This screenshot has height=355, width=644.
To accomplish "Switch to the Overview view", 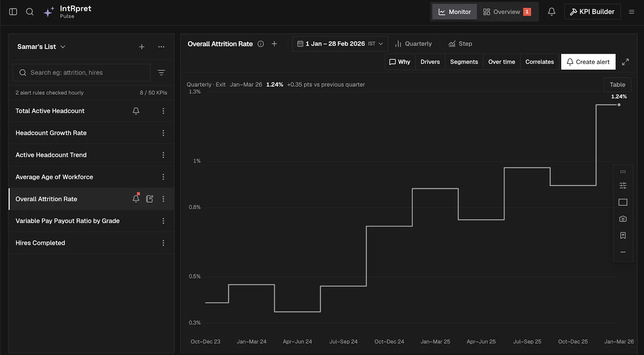I will [507, 12].
